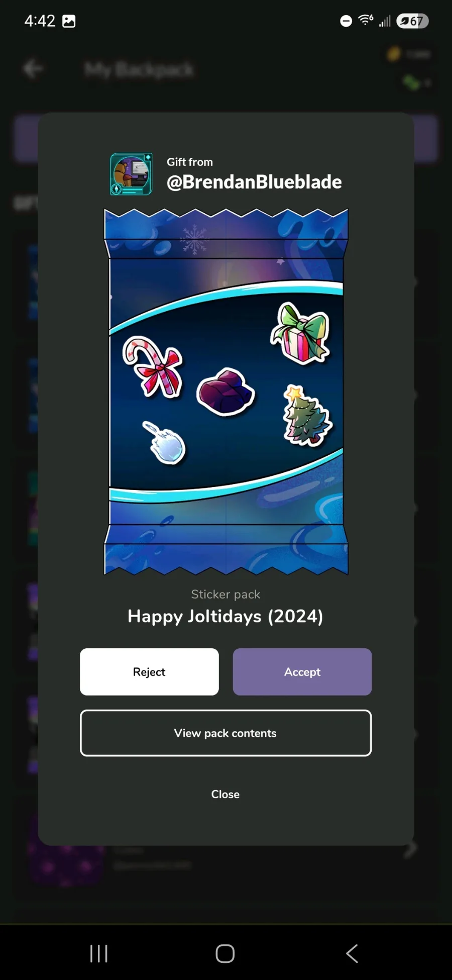452x980 pixels.
Task: Tap the purple coal lump sticker
Action: tap(225, 392)
